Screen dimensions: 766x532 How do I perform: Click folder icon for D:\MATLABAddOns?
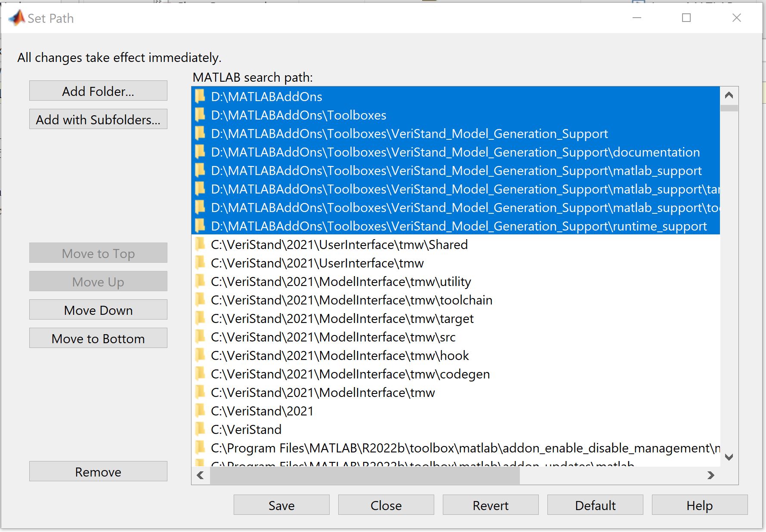(200, 96)
